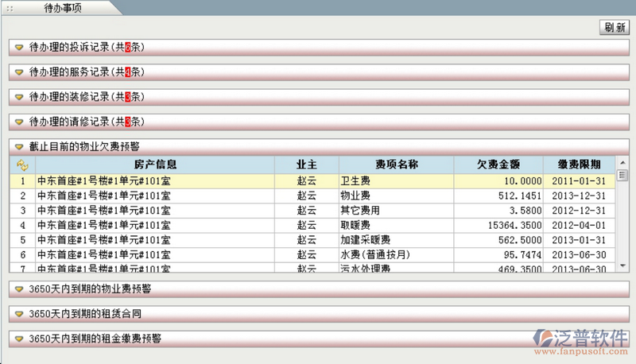
Task: Click amount 95.7474 cell
Action: [x=498, y=255]
